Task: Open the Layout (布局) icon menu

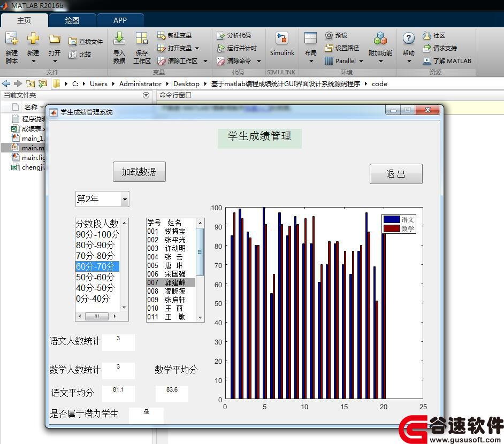Action: [310, 47]
